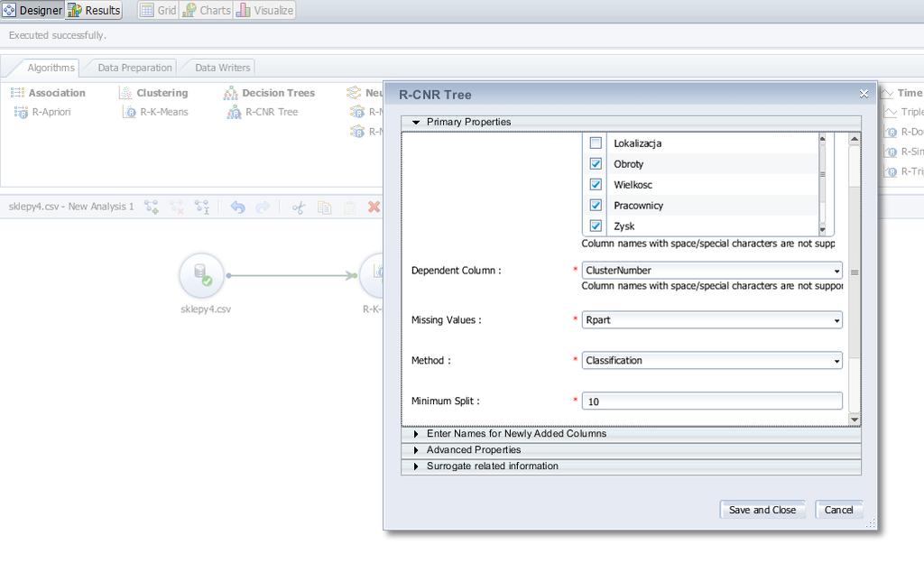Expand Enter Names for Newly Added Columns
This screenshot has height=572, width=924.
pos(631,434)
